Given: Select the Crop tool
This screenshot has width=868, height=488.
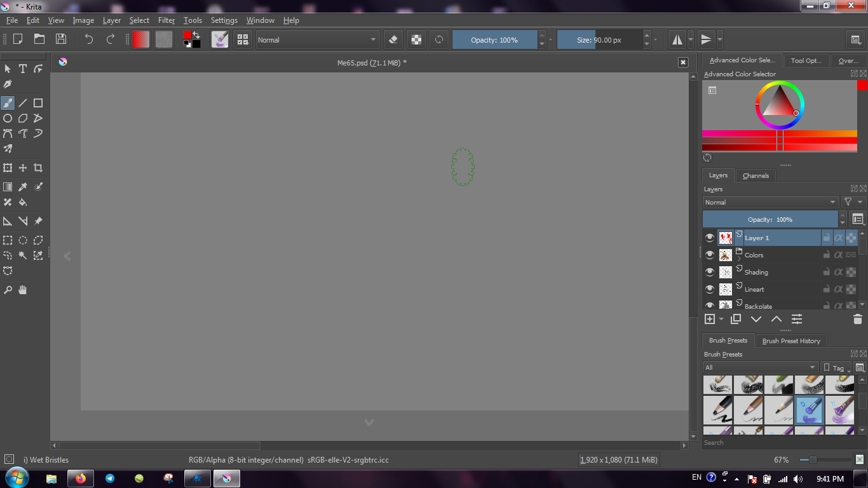Looking at the screenshot, I should point(38,168).
